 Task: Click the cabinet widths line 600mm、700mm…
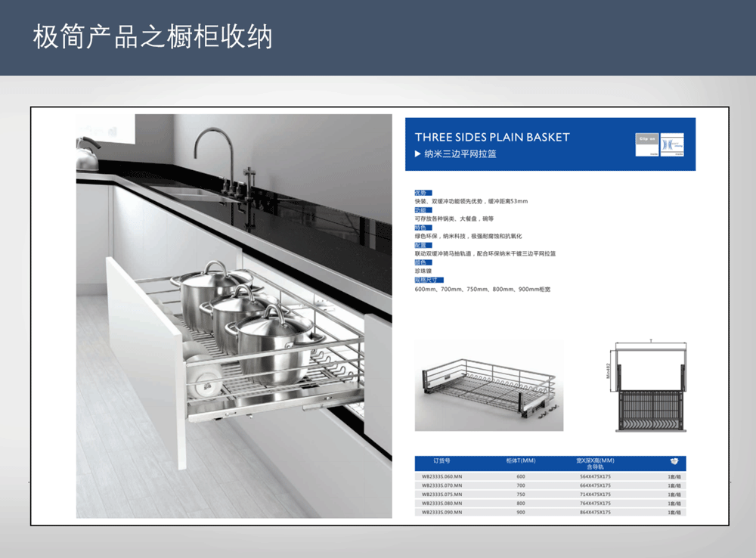(482, 290)
